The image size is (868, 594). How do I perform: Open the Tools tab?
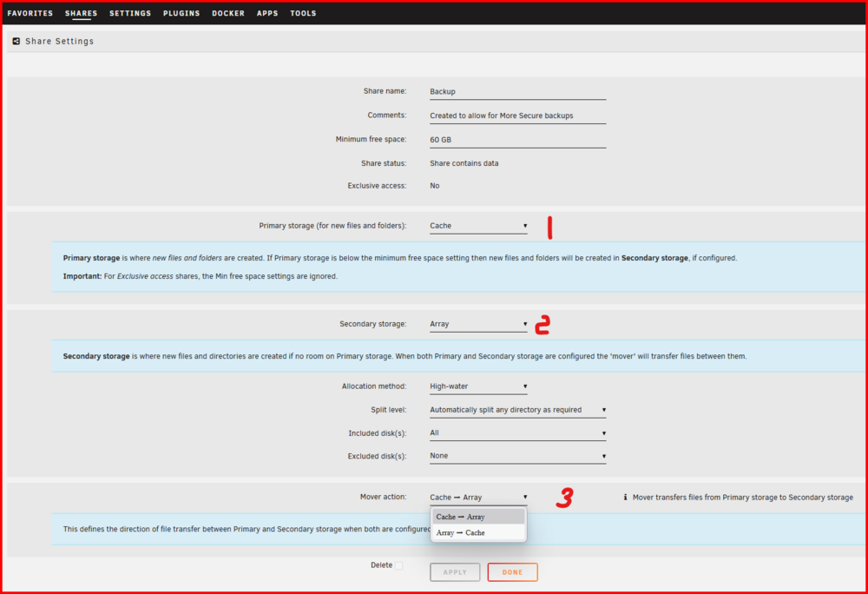(x=303, y=13)
